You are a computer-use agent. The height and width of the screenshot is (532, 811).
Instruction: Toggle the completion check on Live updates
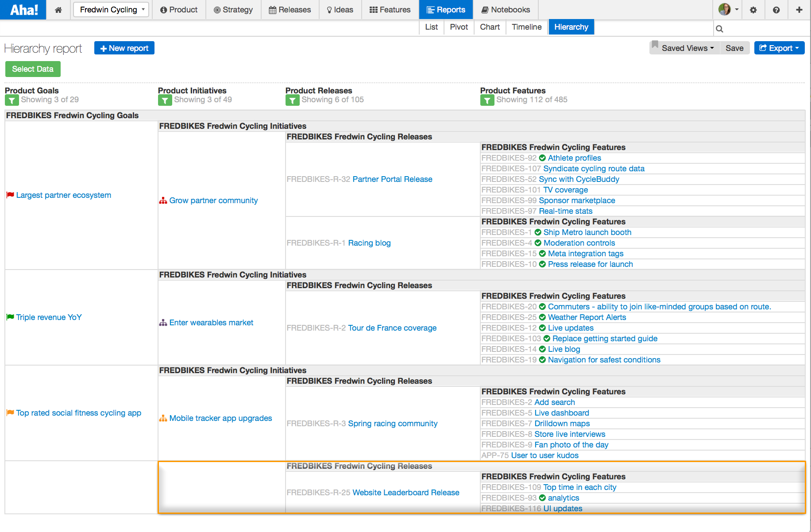coord(543,328)
